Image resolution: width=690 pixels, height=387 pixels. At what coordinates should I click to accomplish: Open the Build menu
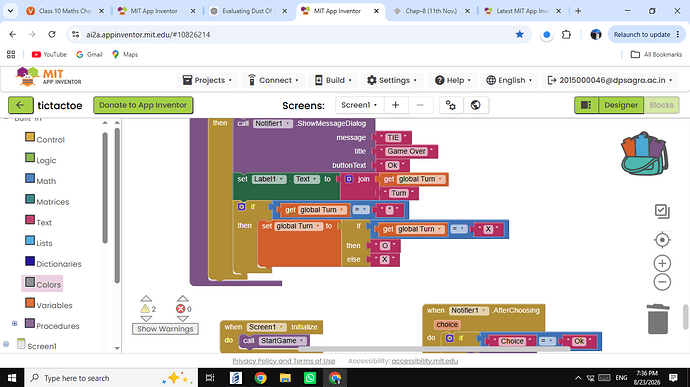pos(333,80)
